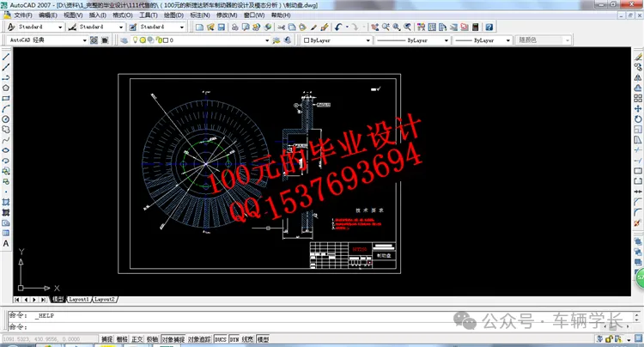Toggle 线宽 lineweight display
This screenshot has width=644, height=347.
[x=247, y=339]
